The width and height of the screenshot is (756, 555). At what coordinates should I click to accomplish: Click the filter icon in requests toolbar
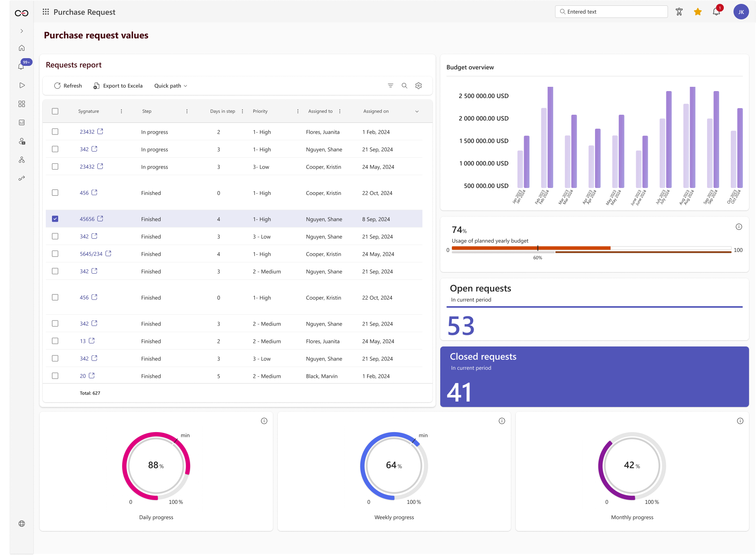[x=391, y=86]
